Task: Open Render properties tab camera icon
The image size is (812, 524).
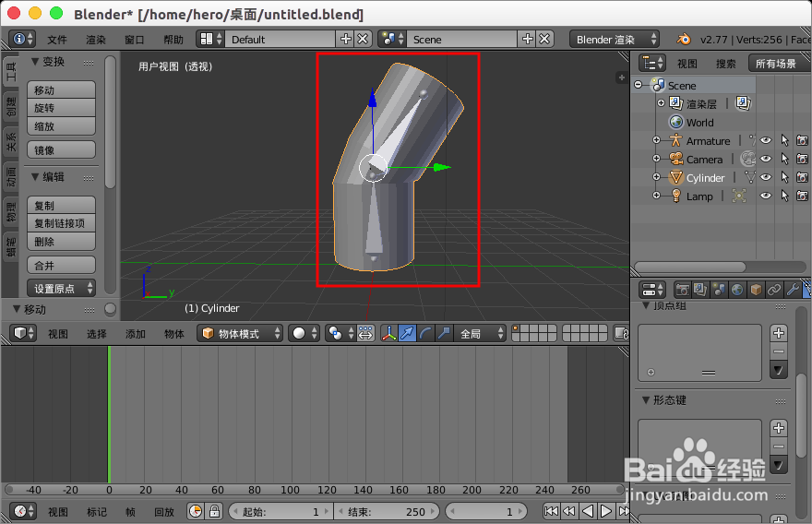Action: coord(682,290)
